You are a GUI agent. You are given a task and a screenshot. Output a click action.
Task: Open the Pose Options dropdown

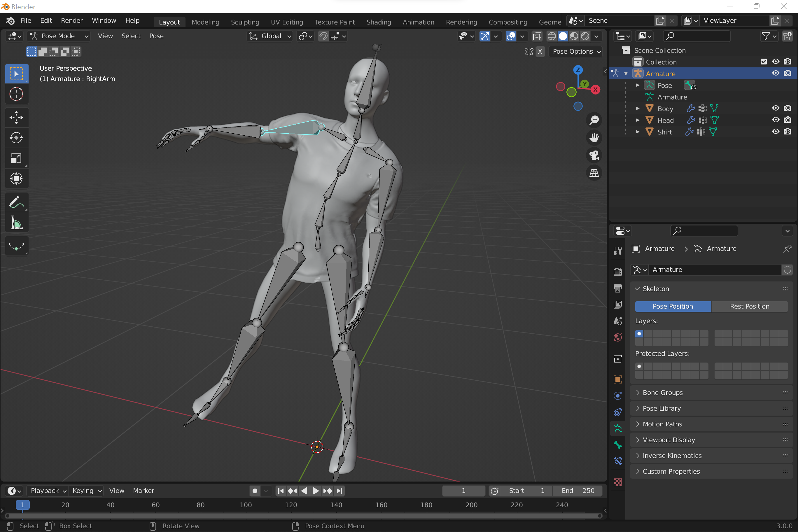click(x=576, y=51)
